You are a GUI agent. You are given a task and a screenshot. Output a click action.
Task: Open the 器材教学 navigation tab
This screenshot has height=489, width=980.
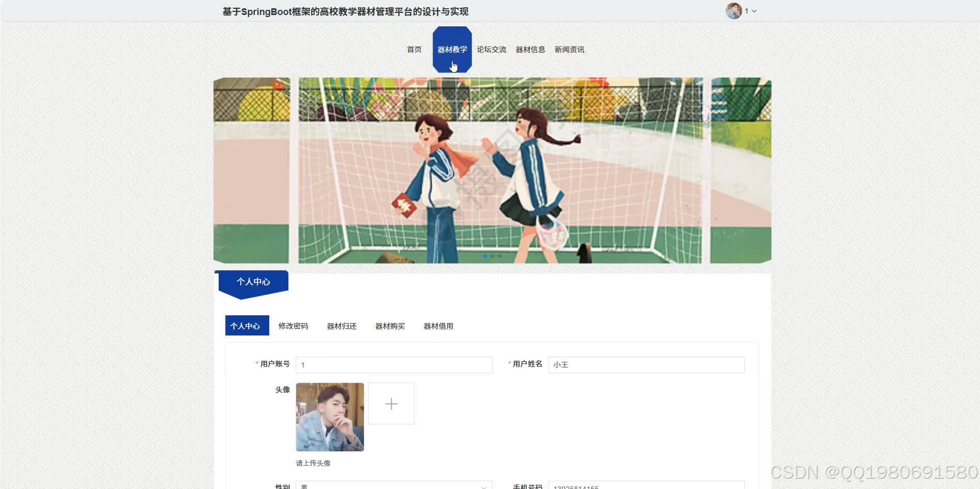tap(452, 49)
